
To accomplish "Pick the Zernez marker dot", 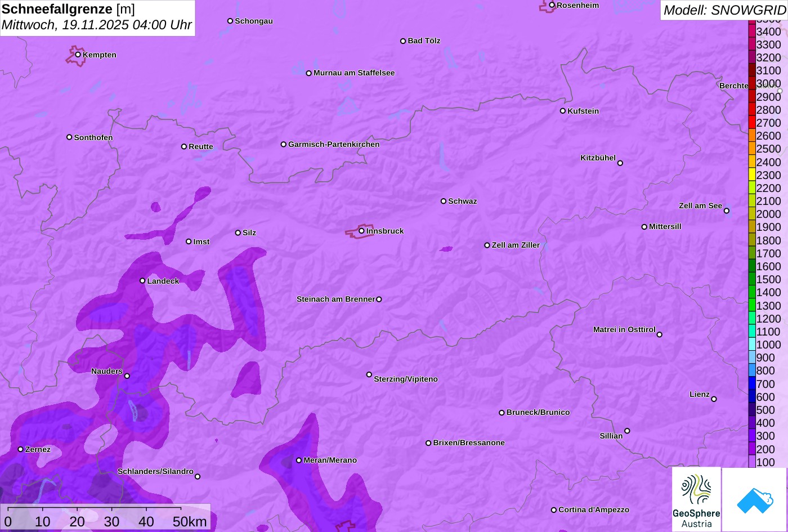I will pyautogui.click(x=20, y=449).
